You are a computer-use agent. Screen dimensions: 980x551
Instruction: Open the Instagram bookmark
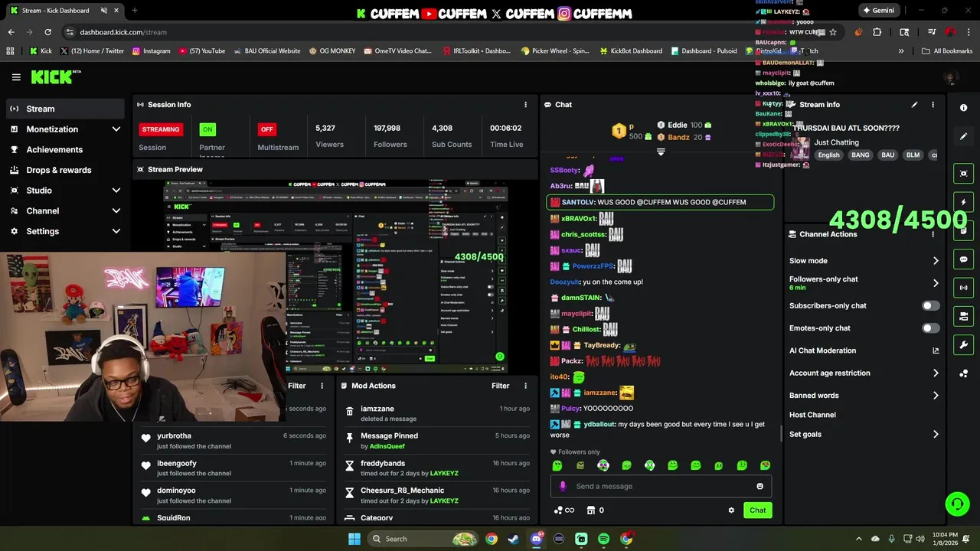click(x=151, y=51)
